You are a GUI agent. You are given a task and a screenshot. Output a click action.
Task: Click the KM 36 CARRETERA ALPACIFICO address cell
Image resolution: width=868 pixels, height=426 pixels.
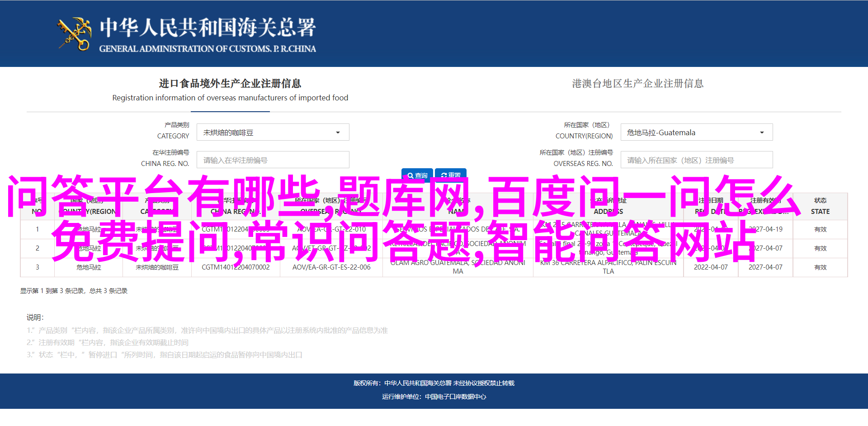[608, 267]
